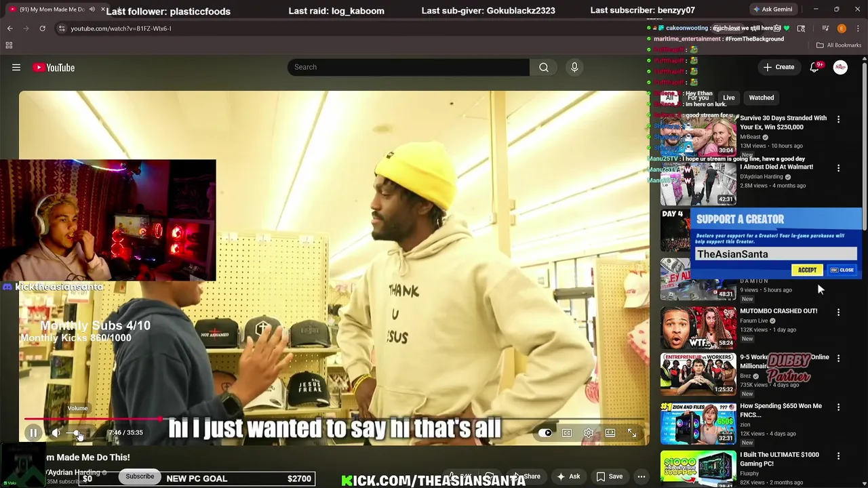The height and width of the screenshot is (488, 868).
Task: Open the YouTube hamburger guide menu
Action: pyautogui.click(x=16, y=67)
